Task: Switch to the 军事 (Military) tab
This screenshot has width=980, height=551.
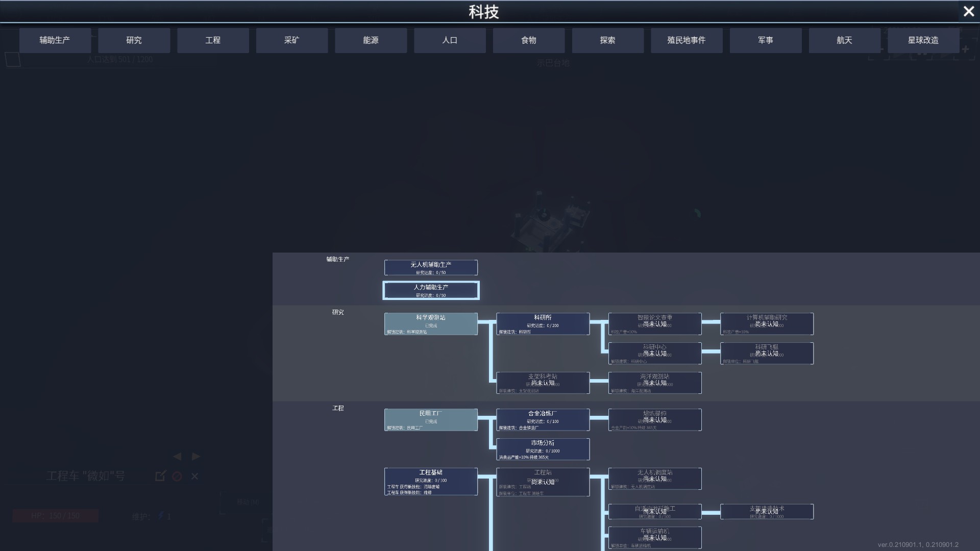Action: click(765, 40)
